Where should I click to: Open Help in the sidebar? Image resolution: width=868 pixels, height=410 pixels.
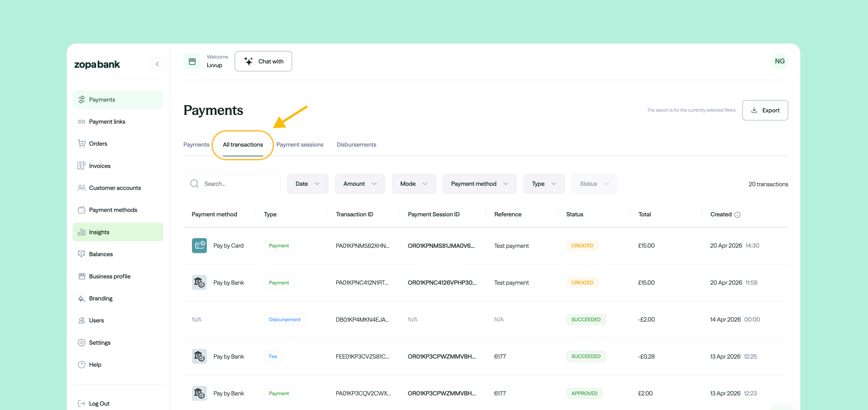(118, 365)
